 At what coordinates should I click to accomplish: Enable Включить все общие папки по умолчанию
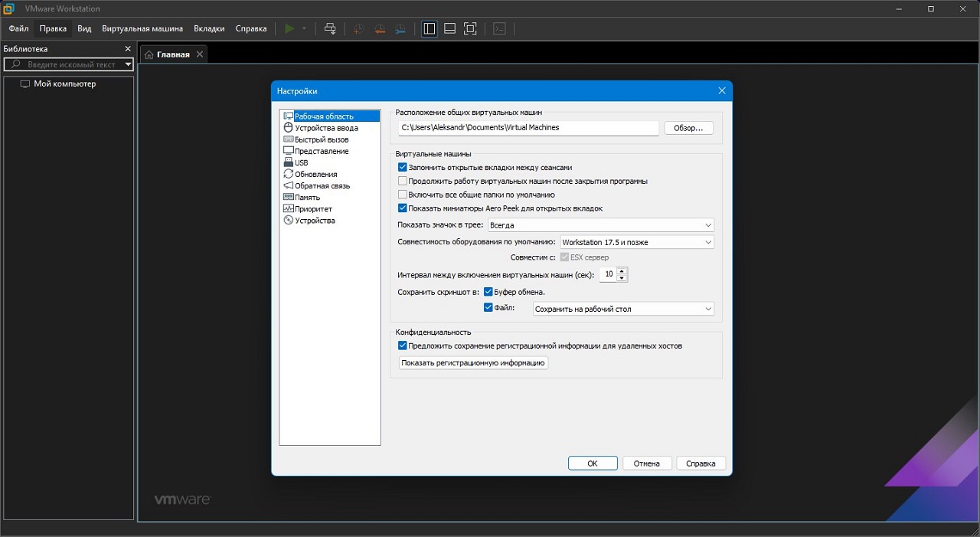pos(403,195)
